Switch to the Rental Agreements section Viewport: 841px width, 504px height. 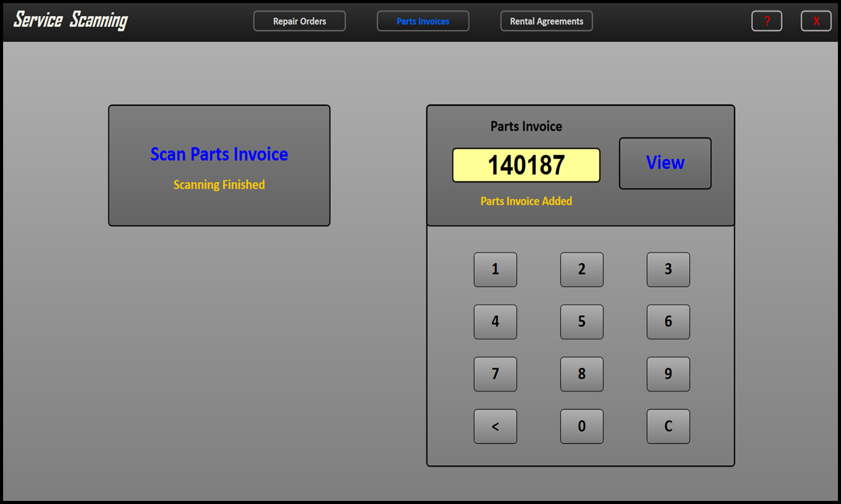546,20
